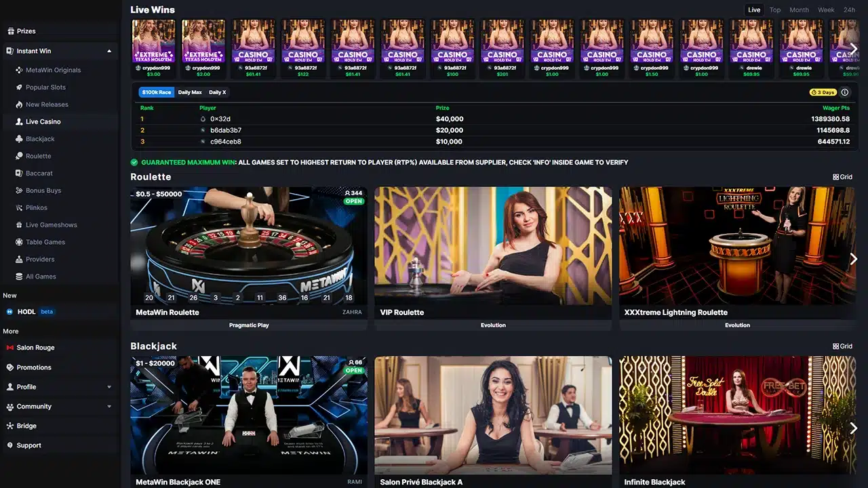Switch to the 24h wins tab
Screen dimensions: 868x488
click(849, 9)
